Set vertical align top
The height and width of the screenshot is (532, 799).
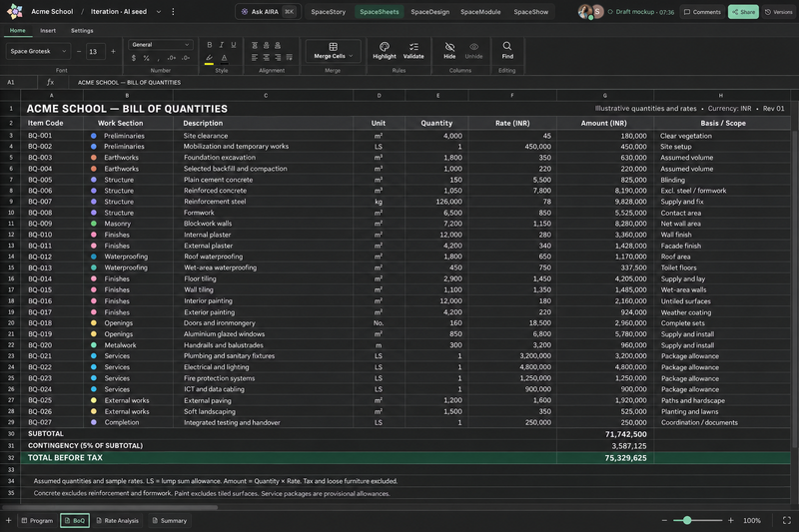(x=255, y=45)
